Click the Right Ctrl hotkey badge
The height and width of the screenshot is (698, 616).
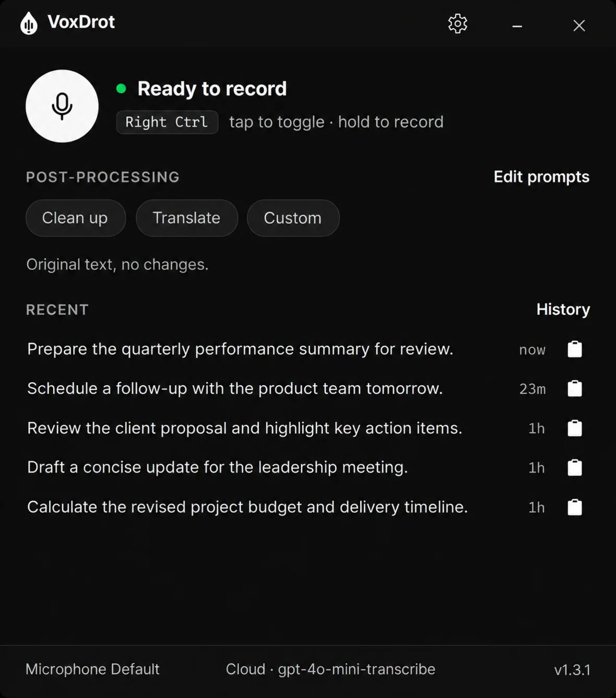pos(167,122)
